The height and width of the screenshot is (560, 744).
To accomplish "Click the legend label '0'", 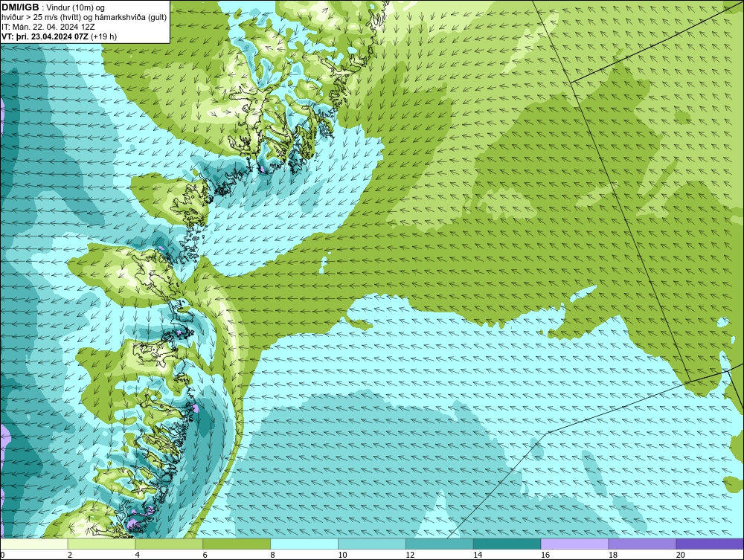I will [x=2, y=555].
